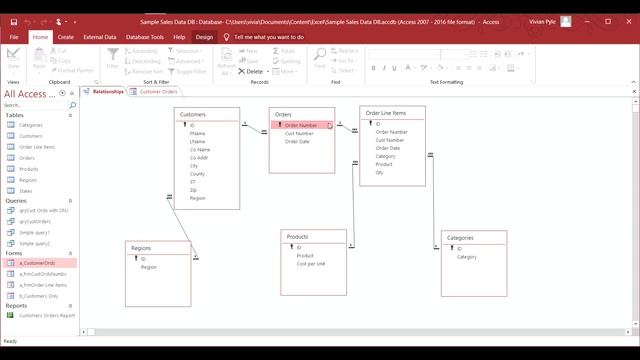The height and width of the screenshot is (360, 640).
Task: Click Save record button in Records group
Action: tap(249, 61)
